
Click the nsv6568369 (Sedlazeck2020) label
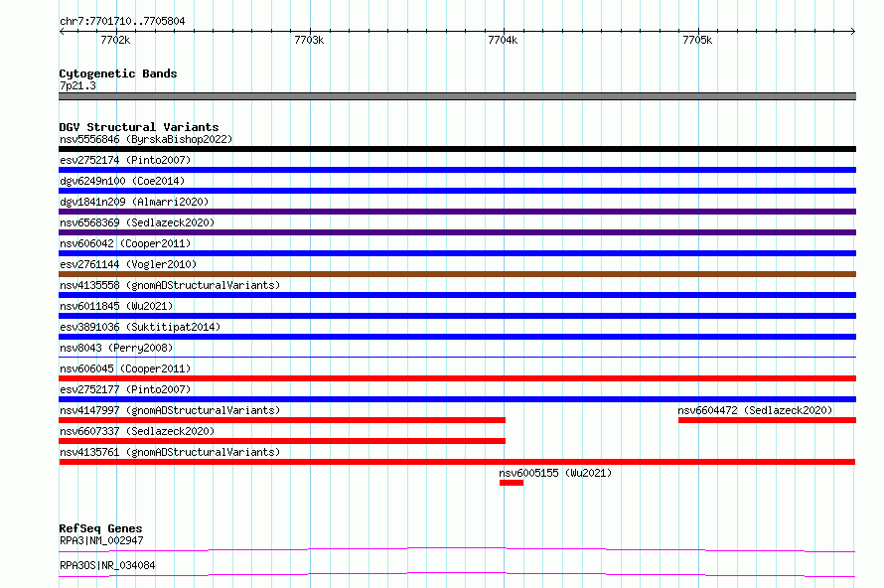click(137, 222)
